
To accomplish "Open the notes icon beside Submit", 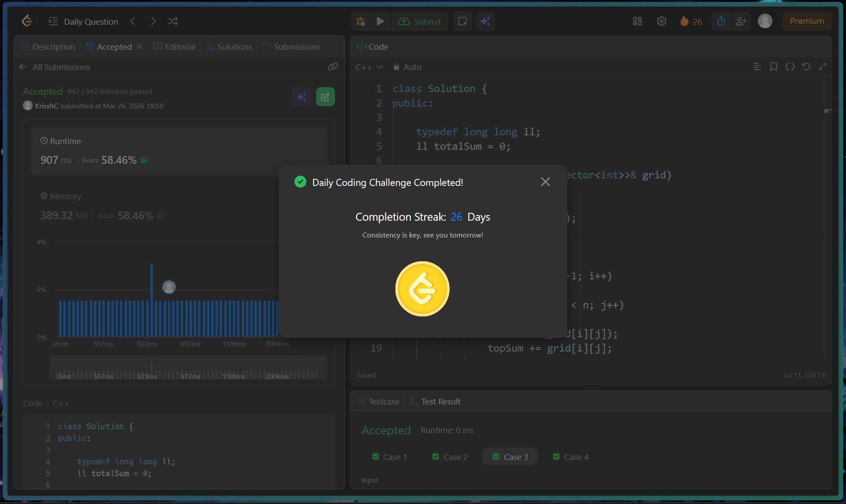I will 462,21.
